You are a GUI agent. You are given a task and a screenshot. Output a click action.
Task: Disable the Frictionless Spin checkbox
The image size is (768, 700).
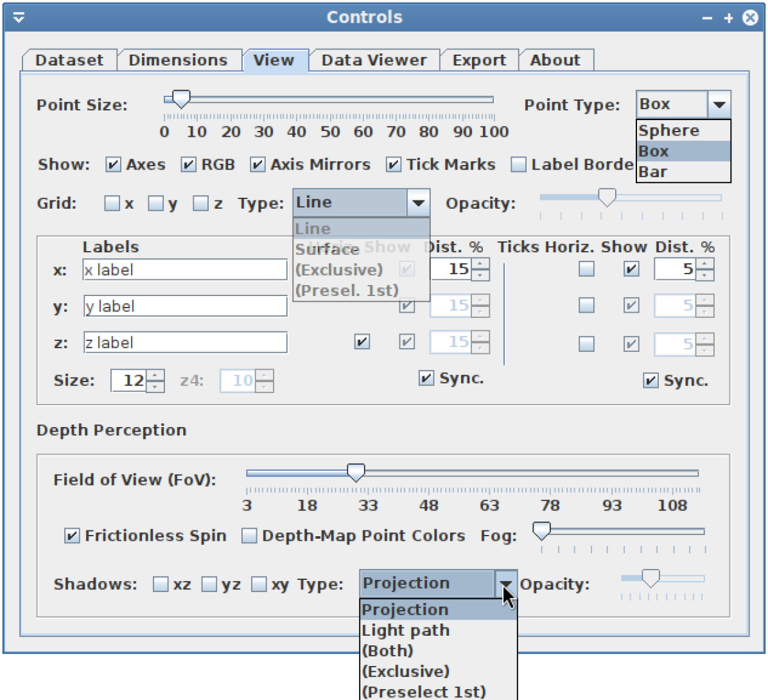[73, 536]
